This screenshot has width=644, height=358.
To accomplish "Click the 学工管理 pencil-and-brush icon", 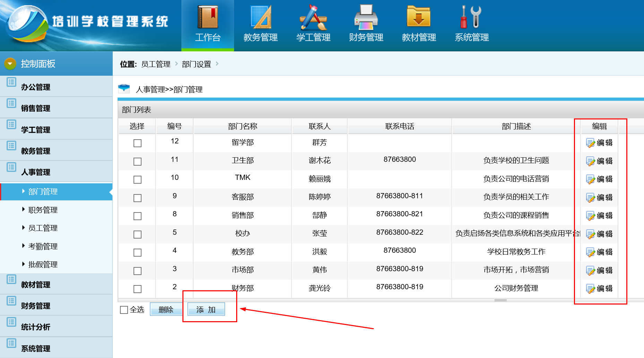I will (313, 17).
